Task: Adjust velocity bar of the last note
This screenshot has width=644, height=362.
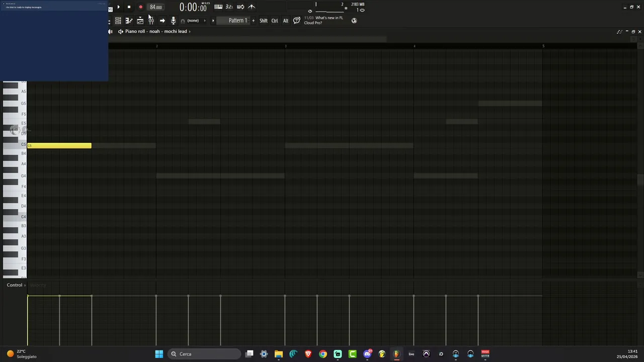Action: (478, 320)
